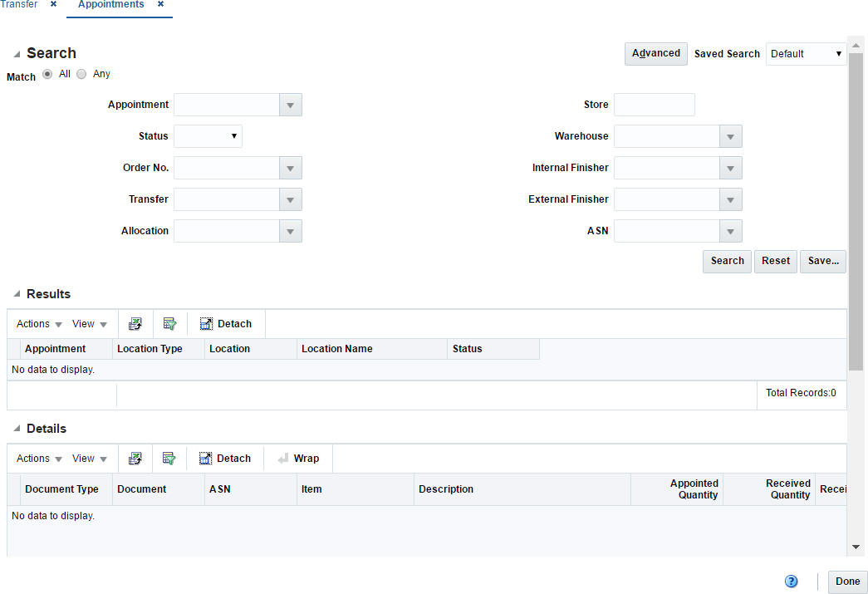This screenshot has width=868, height=594.
Task: Click into the Order No. input field
Action: [227, 169]
